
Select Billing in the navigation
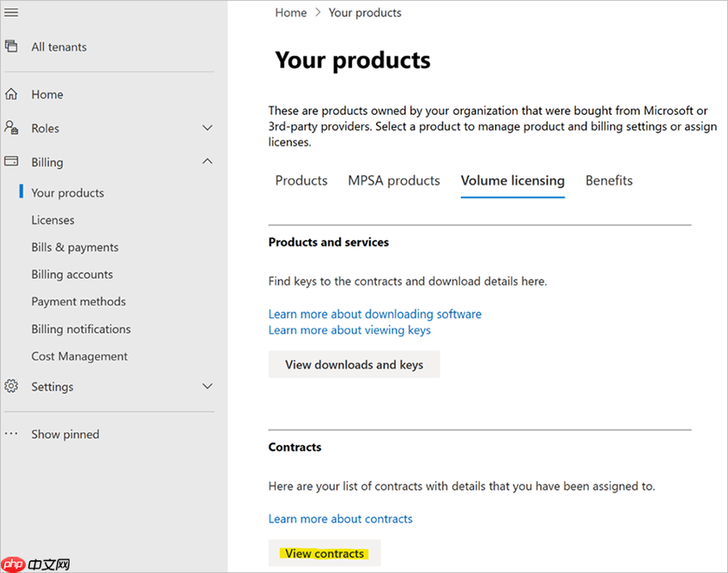point(47,162)
